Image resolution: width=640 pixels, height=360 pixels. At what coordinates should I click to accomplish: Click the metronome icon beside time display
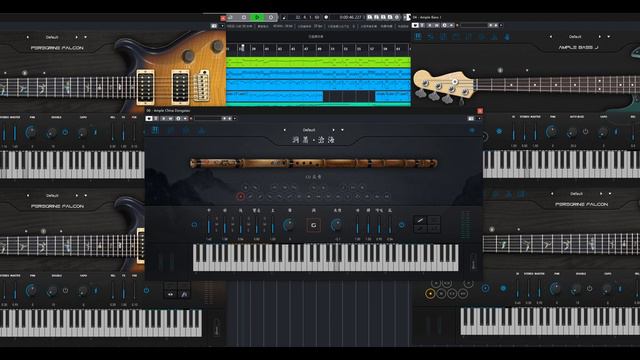pos(326,17)
